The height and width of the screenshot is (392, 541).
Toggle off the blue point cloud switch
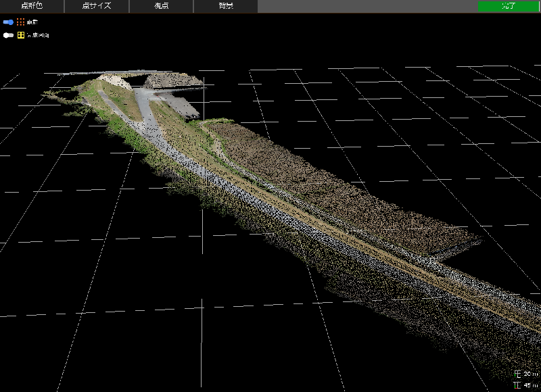tap(8, 22)
